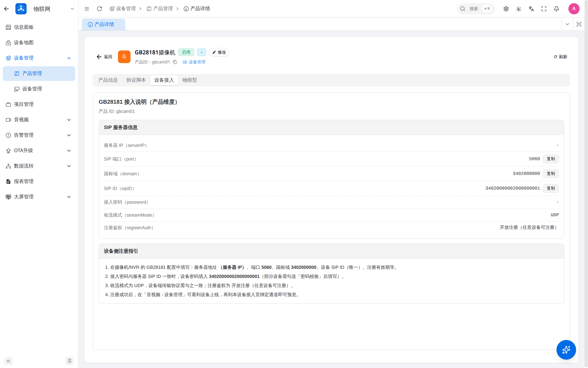
Task: Click the reload page icon in header
Action: tap(99, 9)
